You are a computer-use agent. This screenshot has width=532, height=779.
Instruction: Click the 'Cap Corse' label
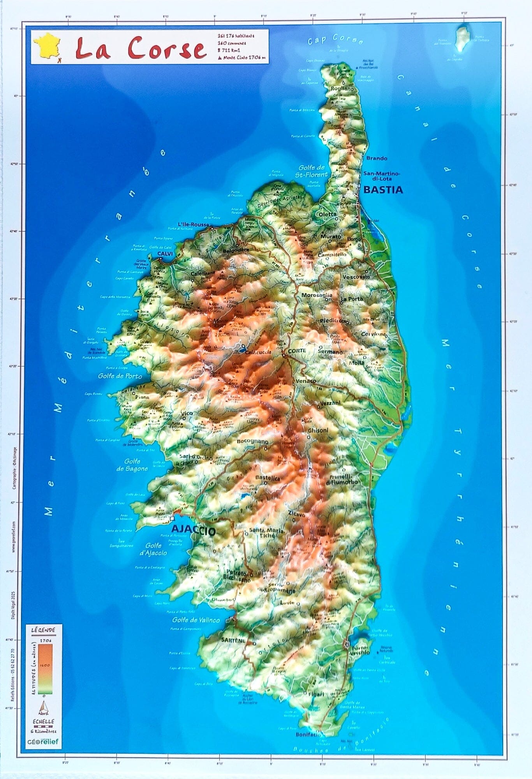point(335,39)
